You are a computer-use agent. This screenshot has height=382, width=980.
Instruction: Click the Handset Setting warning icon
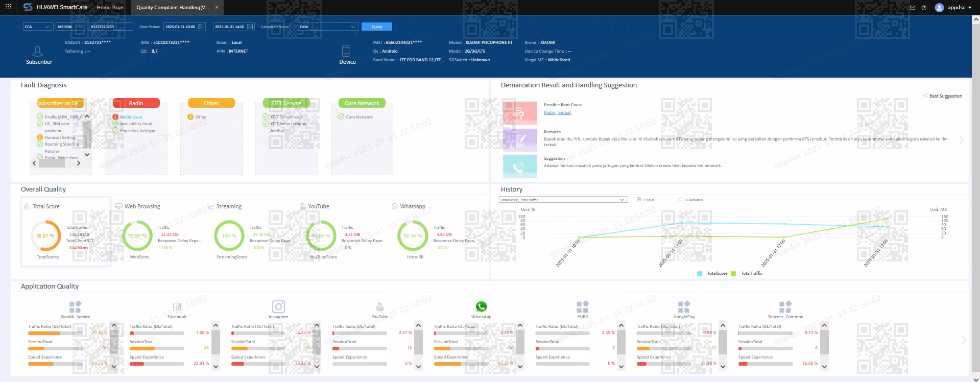coord(40,137)
